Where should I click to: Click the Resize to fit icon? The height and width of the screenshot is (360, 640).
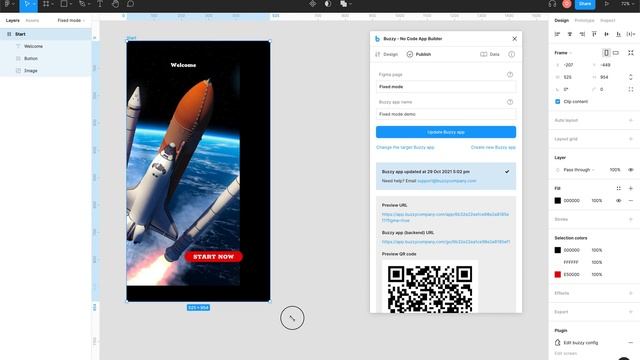pos(631,53)
